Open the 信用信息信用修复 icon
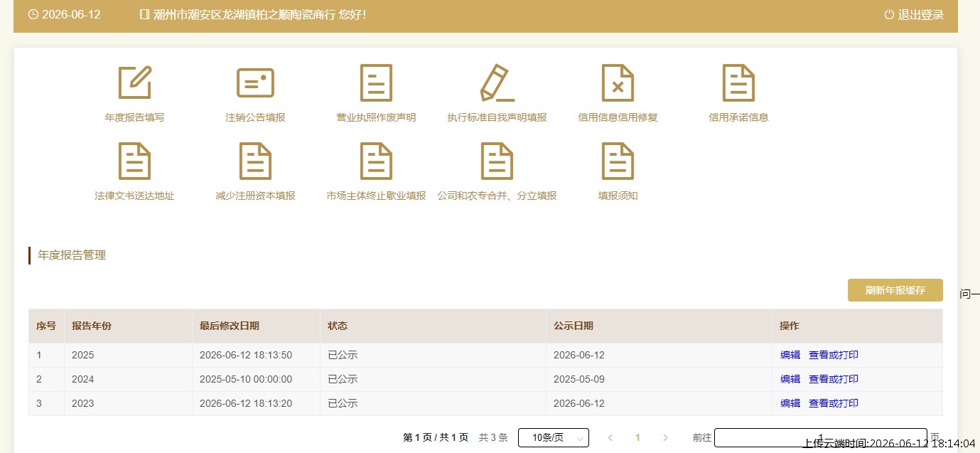Screen dimensions: 980x453 pos(618,82)
